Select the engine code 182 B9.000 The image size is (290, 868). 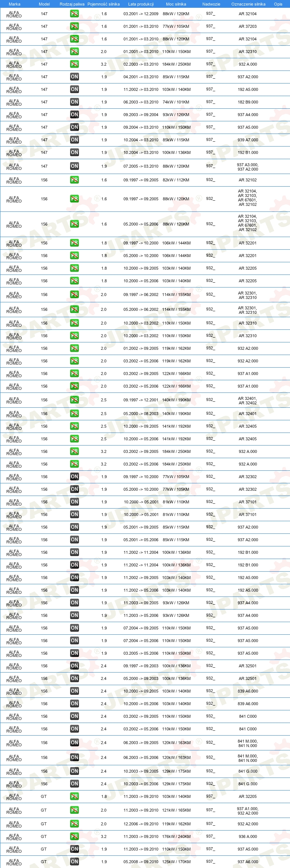[x=248, y=102]
